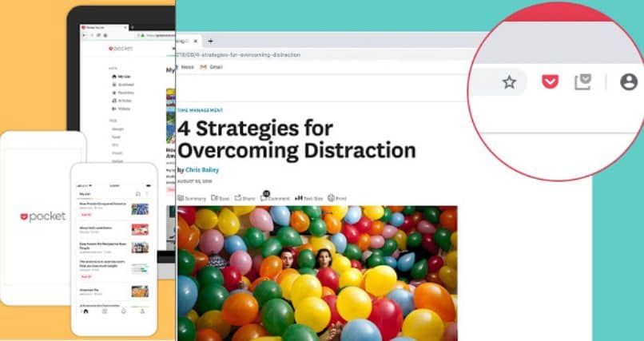Viewport: 644px width, 341px height.
Task: Click the Save article tool
Action: 221,198
